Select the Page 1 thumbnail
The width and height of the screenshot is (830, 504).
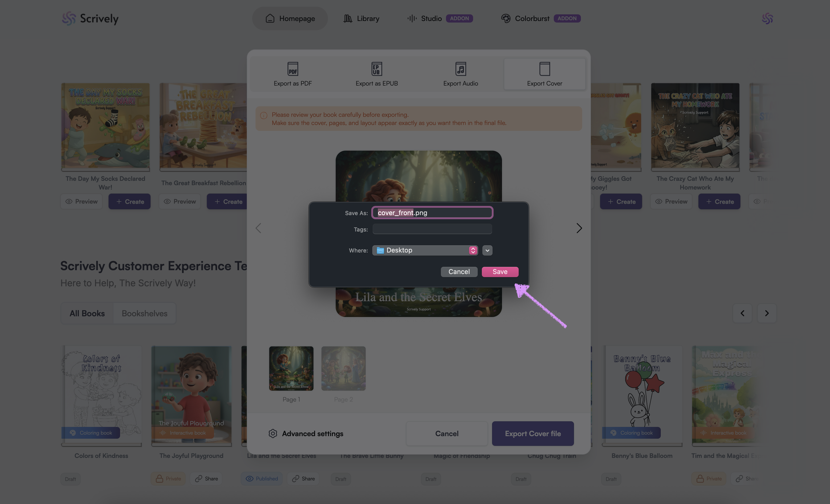(x=291, y=369)
